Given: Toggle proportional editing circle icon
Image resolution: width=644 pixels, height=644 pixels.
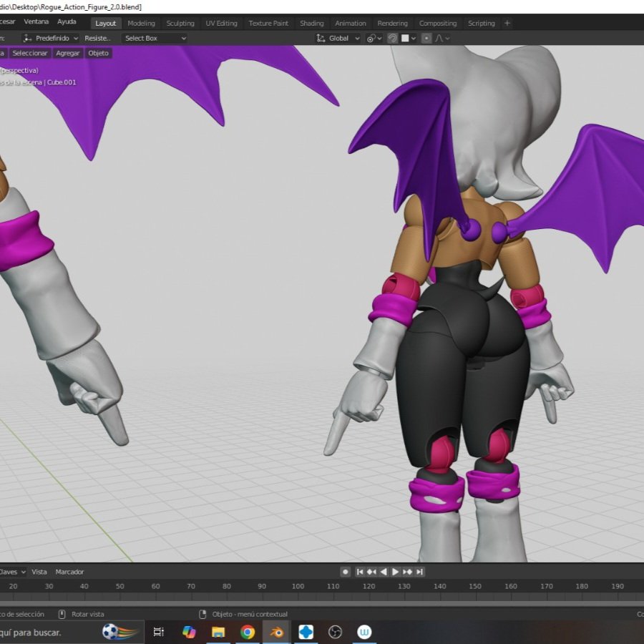Looking at the screenshot, I should click(x=426, y=38).
